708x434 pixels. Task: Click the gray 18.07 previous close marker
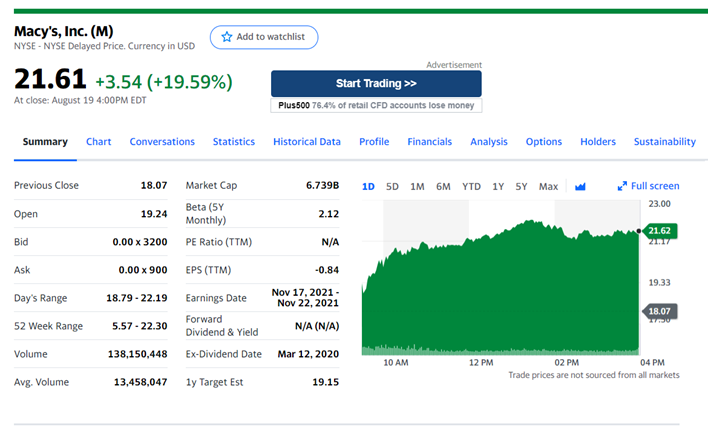(659, 311)
